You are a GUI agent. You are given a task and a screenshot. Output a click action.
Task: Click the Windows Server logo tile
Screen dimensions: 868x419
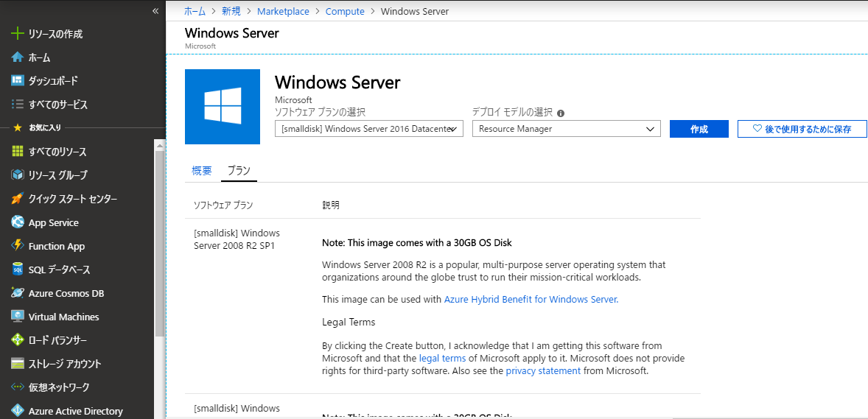222,106
